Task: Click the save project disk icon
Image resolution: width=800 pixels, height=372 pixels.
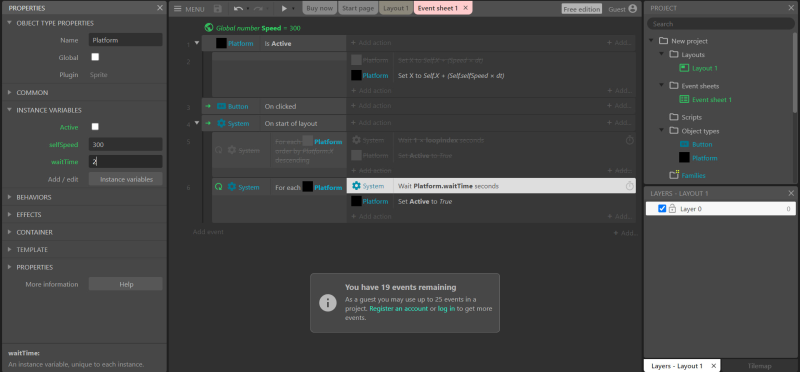Action: point(218,9)
